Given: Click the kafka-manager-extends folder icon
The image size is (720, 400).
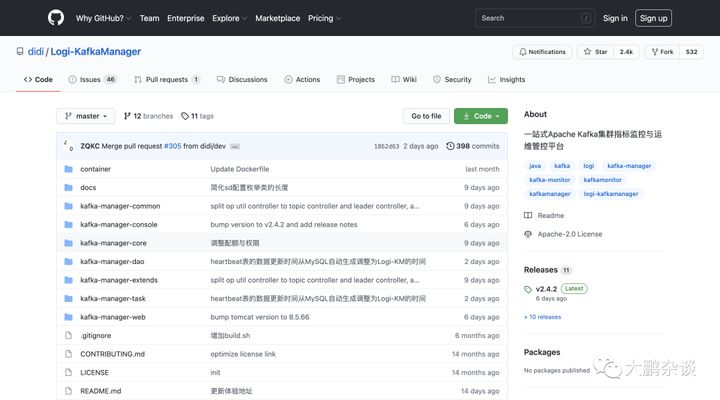Looking at the screenshot, I should (x=68, y=280).
